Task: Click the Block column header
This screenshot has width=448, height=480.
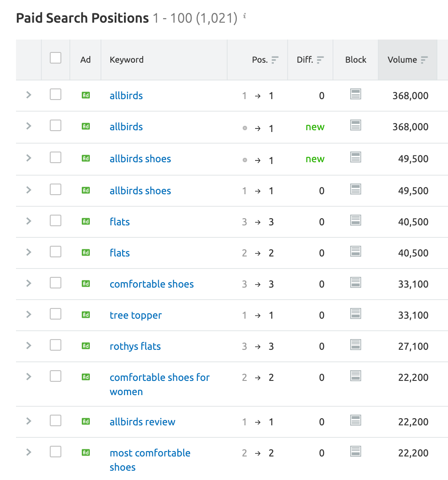Action: 356,60
